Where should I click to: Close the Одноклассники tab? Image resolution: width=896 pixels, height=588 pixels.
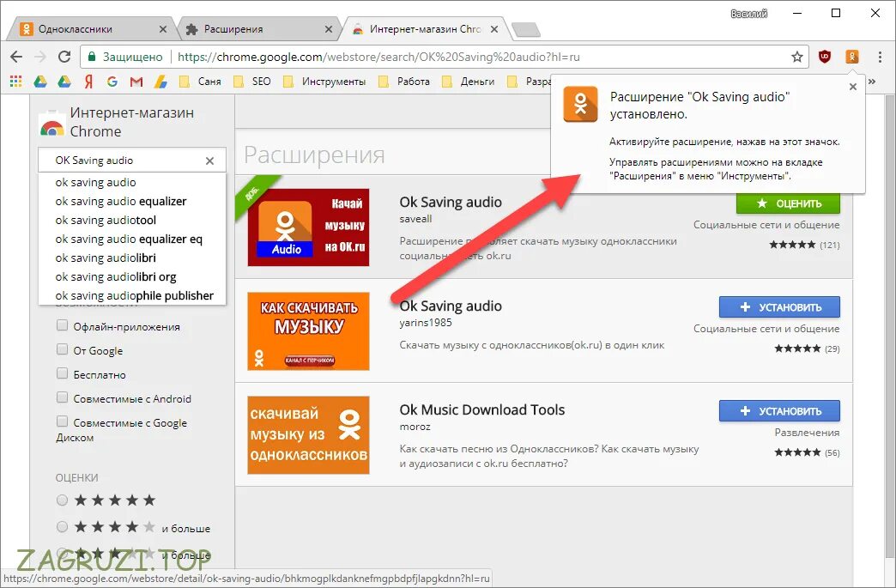pos(163,29)
